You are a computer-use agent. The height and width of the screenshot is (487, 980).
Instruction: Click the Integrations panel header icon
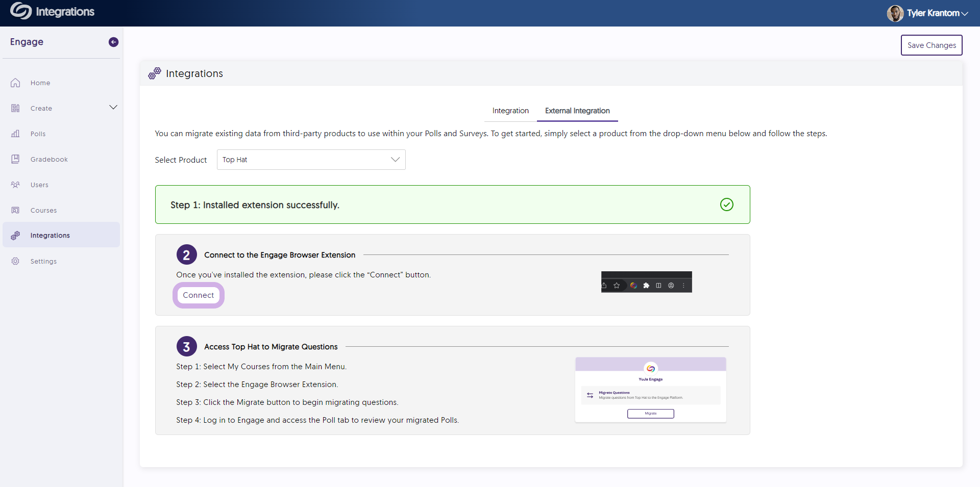click(x=155, y=73)
